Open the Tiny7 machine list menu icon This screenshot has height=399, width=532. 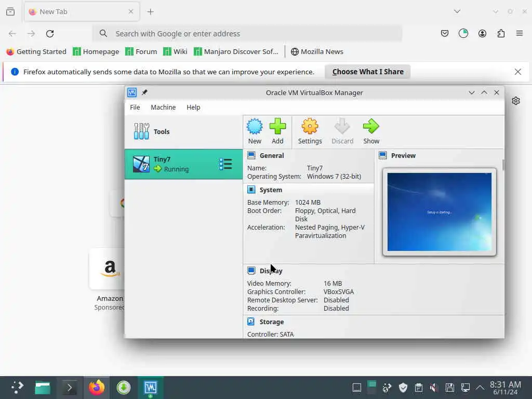tap(225, 164)
